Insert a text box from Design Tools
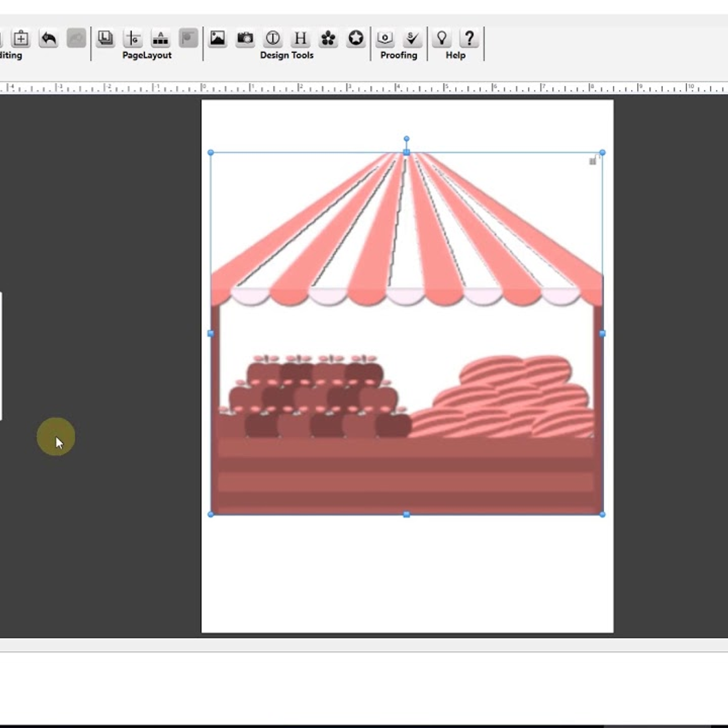728x728 pixels. [273, 40]
